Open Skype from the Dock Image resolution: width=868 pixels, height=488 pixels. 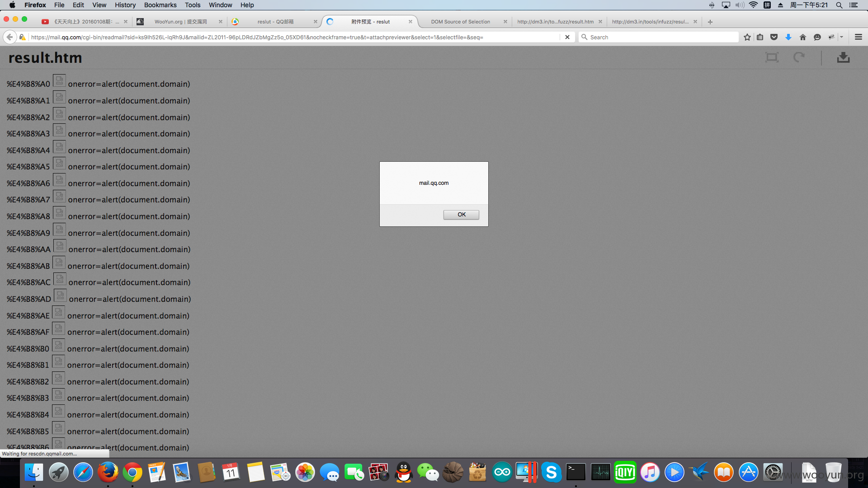pyautogui.click(x=551, y=473)
